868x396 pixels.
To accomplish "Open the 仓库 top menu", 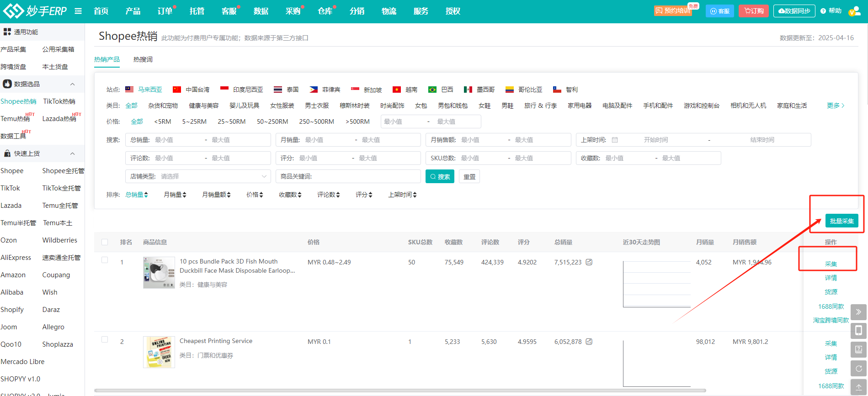I will coord(325,11).
